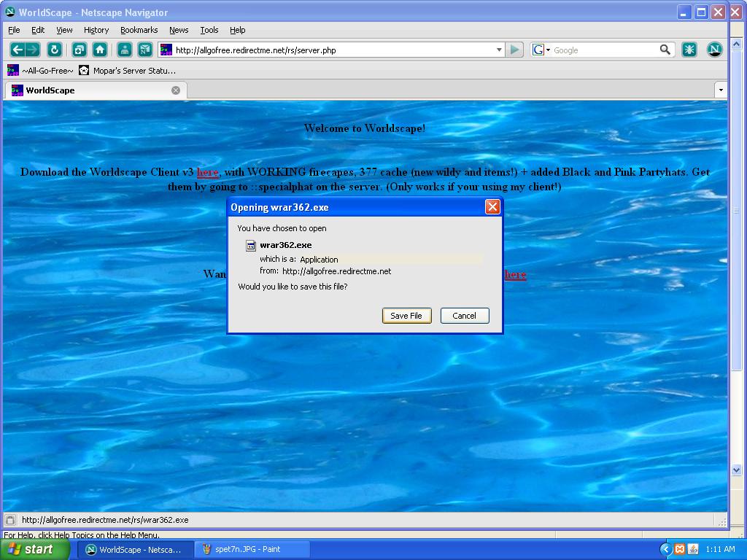Open the Help menu
Viewport: 747px width, 560px height.
point(237,30)
